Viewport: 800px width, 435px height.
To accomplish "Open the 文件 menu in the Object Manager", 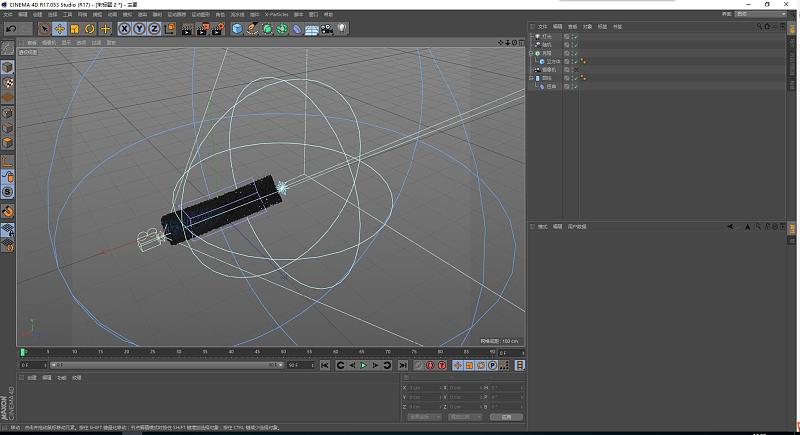I will (542, 26).
